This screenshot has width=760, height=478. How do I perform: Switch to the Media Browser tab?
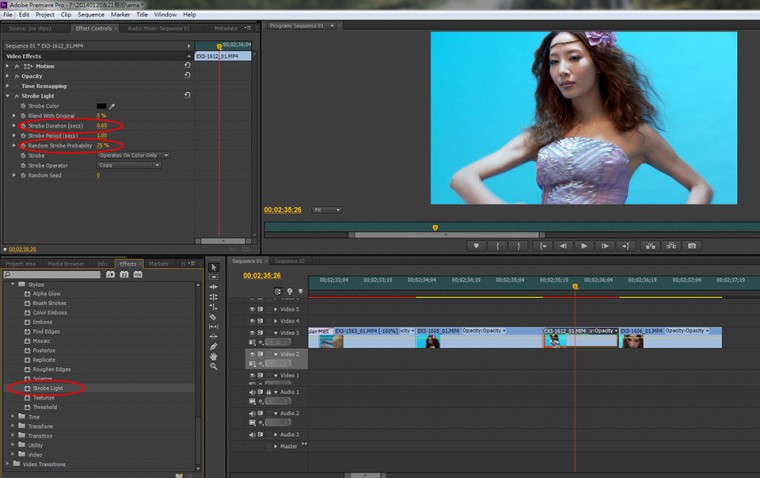point(66,264)
